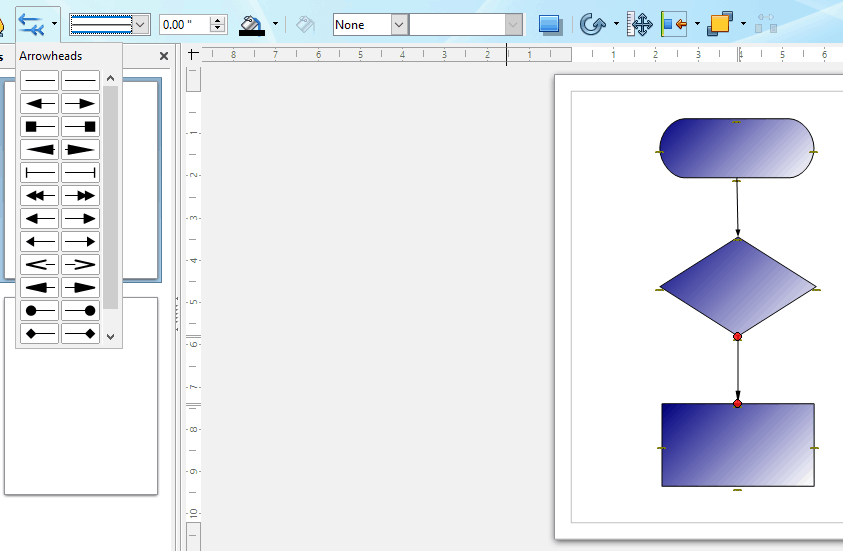Open Position and Size dialog icon
Viewport: 843px width, 551px height.
640,25
